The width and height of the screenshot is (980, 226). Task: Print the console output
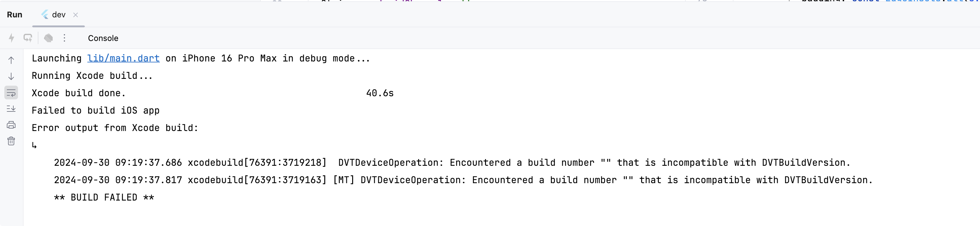click(x=11, y=125)
